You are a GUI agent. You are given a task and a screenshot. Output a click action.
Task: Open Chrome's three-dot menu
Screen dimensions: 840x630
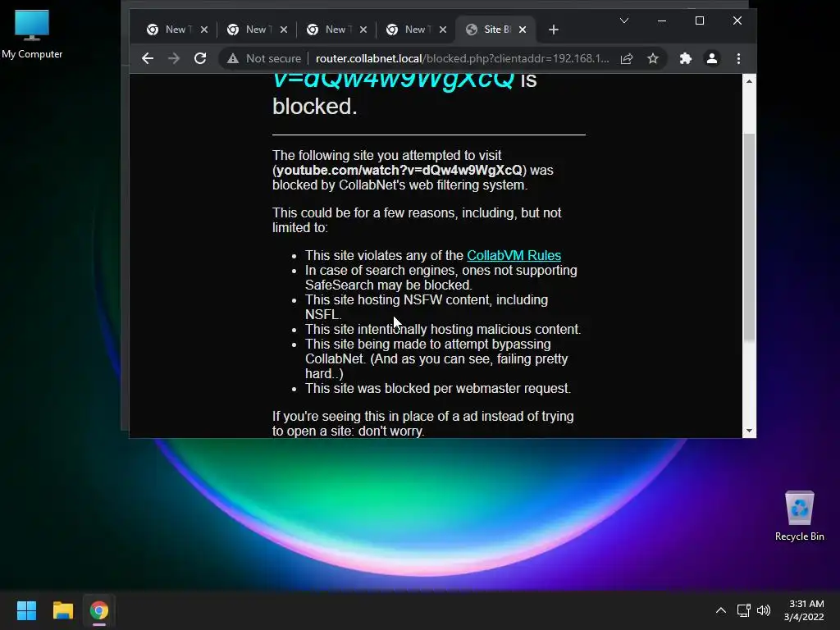click(x=738, y=58)
